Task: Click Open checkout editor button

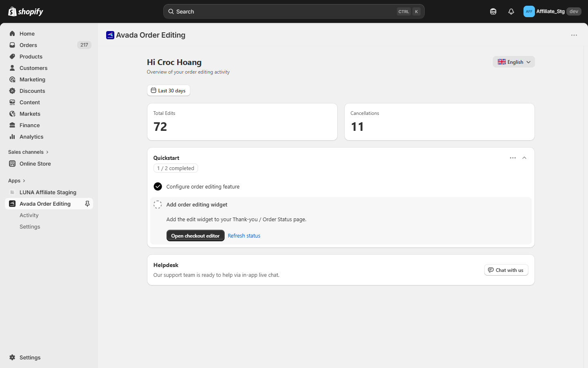Action: [195, 236]
